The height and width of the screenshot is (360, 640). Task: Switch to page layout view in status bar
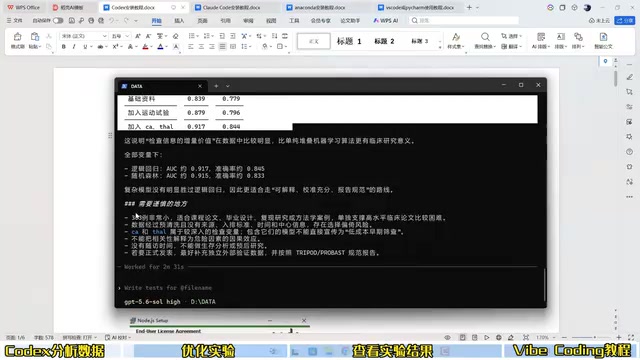(462, 338)
